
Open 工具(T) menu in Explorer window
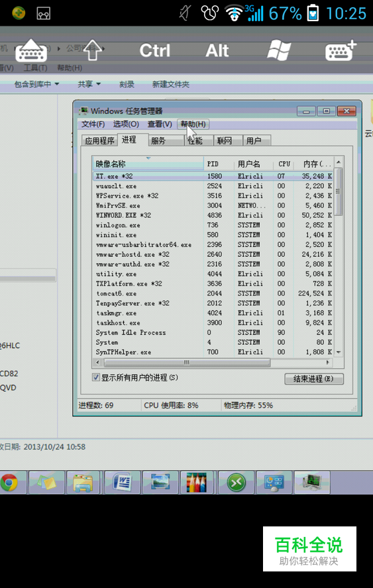(x=36, y=68)
